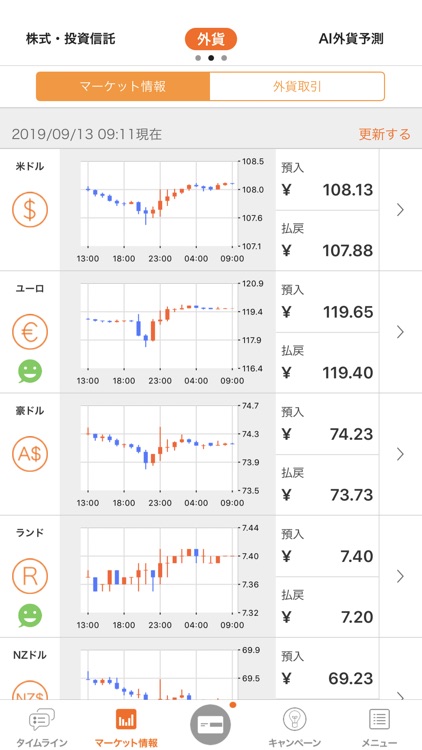The height and width of the screenshot is (750, 422).
Task: Tap the Euro currency icon
Action: (x=30, y=332)
